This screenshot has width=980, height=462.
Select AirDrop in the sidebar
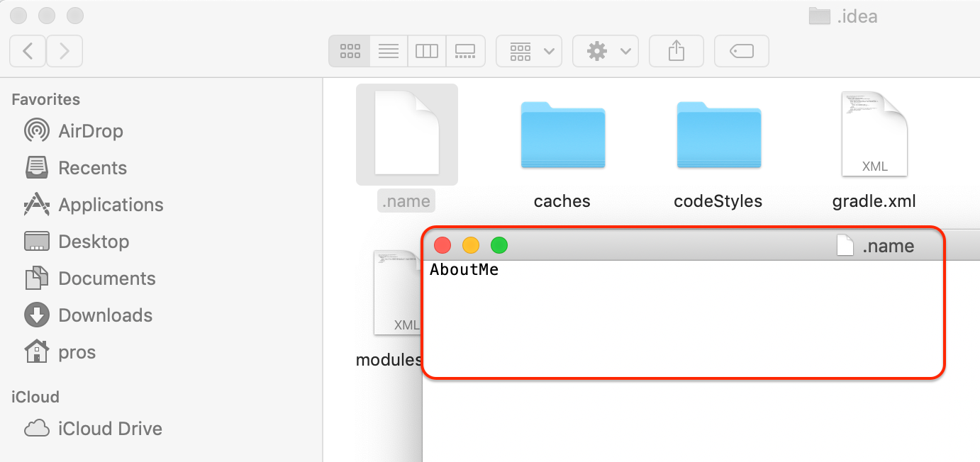click(92, 130)
